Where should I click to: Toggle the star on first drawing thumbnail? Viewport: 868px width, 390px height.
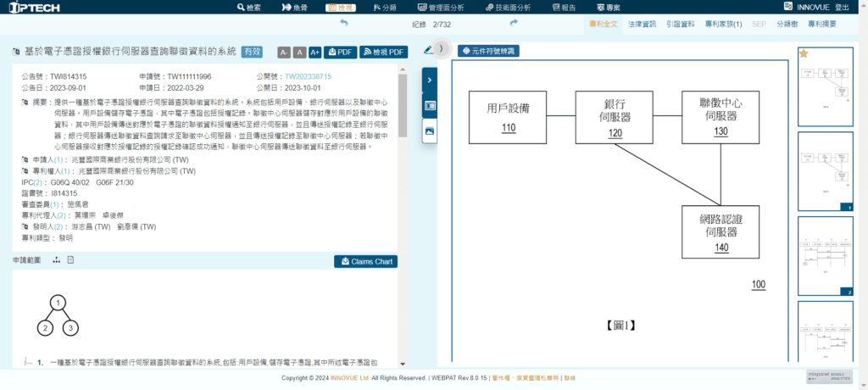(x=804, y=53)
